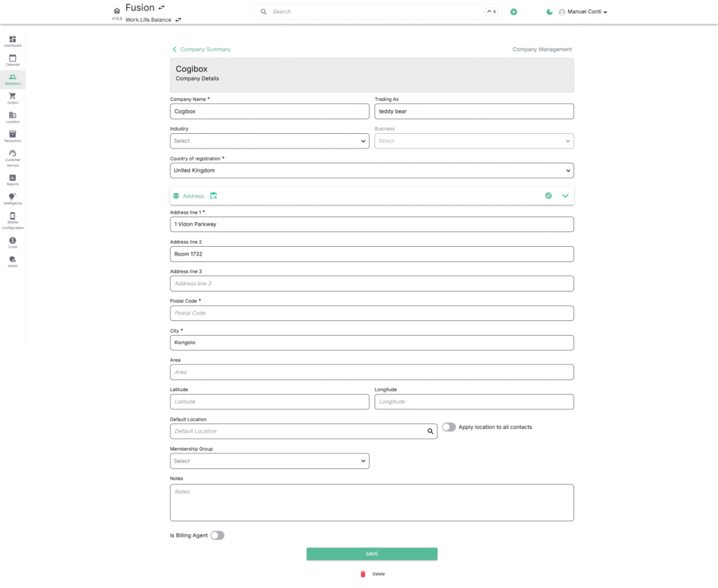Open the Resources sidebar icon
Image resolution: width=718 pixels, height=588 pixels.
click(13, 134)
